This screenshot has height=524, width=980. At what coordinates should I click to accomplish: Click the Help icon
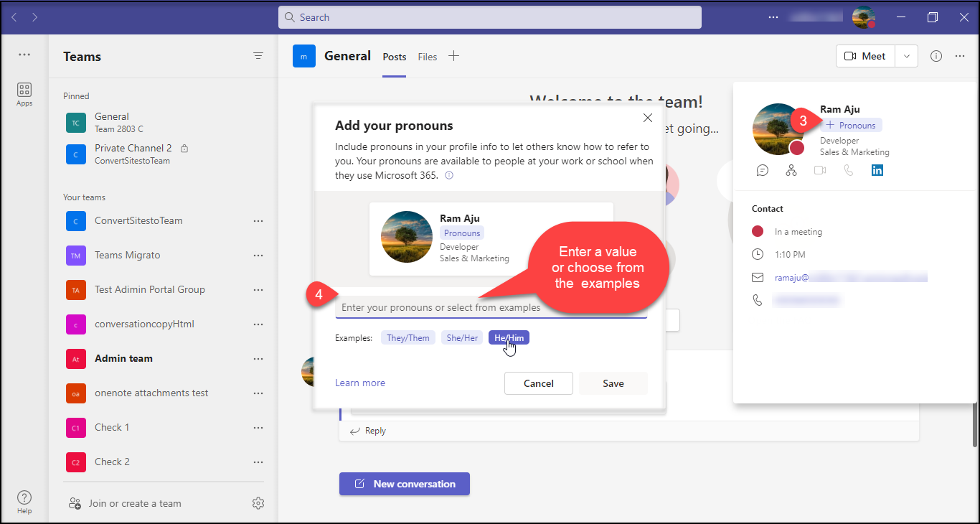click(x=24, y=501)
